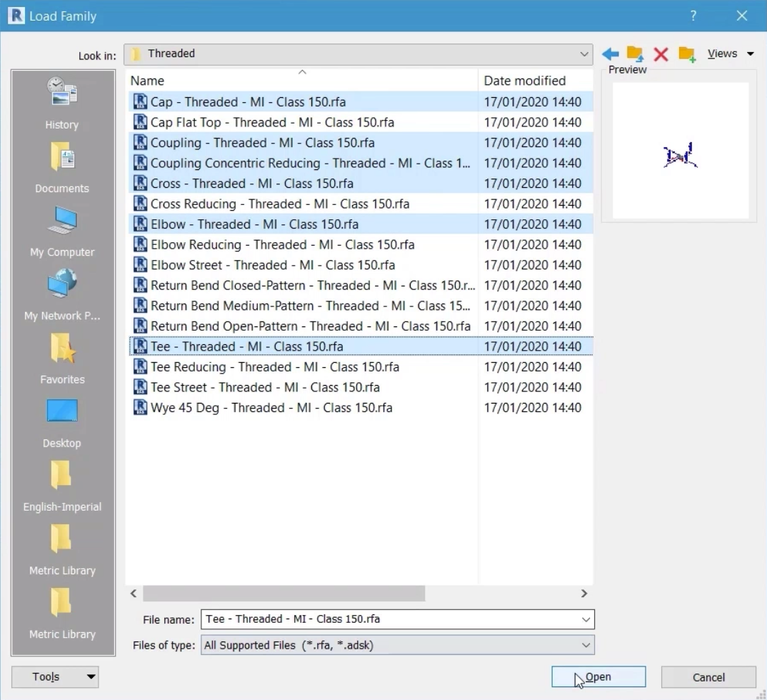Screen dimensions: 767x700
Task: Open English-Imperial library folder in sidebar
Action: point(62,486)
